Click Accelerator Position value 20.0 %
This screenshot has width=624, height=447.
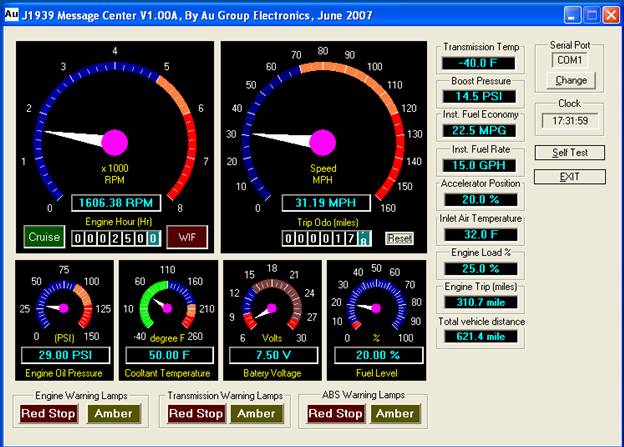coord(481,200)
